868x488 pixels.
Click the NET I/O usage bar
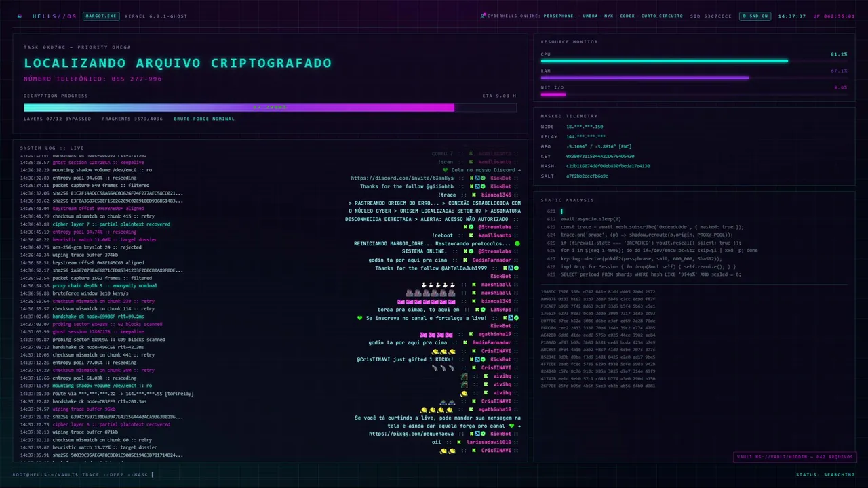click(x=694, y=94)
